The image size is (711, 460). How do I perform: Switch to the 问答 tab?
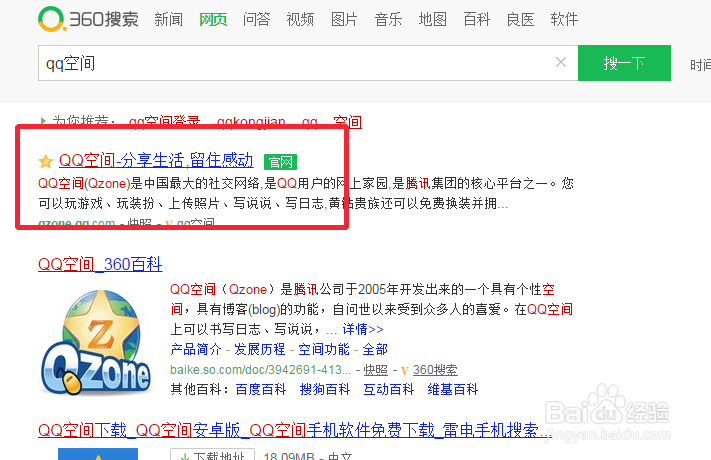click(x=257, y=20)
